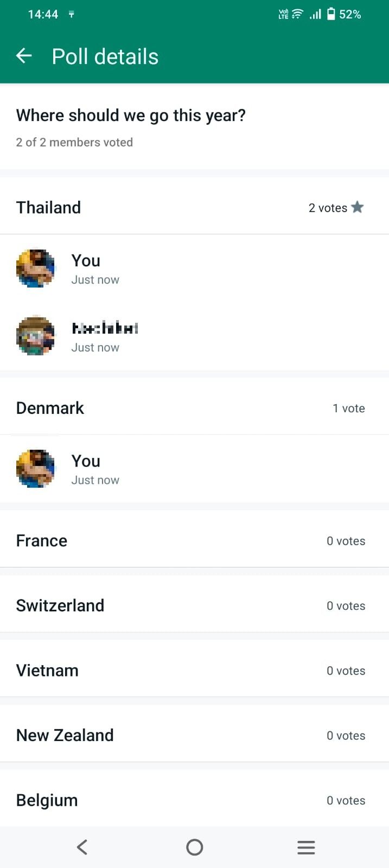Image resolution: width=389 pixels, height=868 pixels.
Task: Select the Denmark poll option row
Action: pyautogui.click(x=194, y=407)
